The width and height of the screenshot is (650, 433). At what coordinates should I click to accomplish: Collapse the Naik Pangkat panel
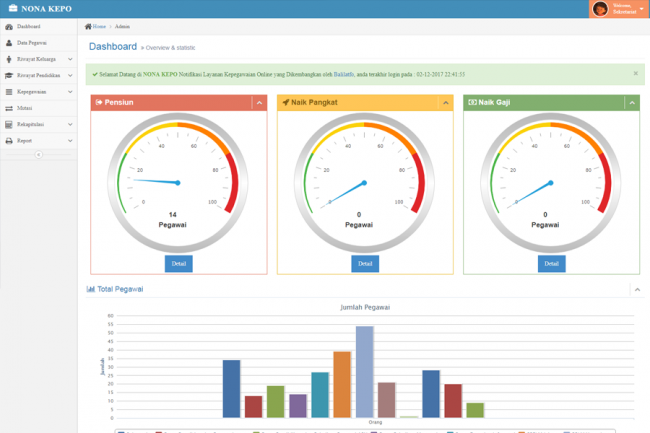click(x=445, y=102)
